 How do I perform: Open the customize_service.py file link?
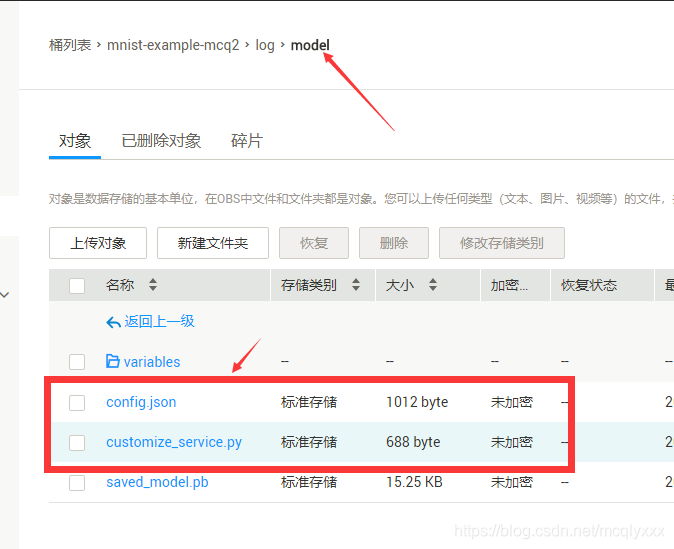174,442
